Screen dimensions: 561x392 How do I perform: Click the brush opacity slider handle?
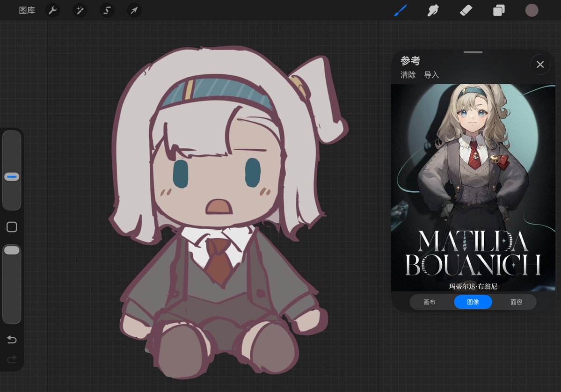click(x=12, y=250)
